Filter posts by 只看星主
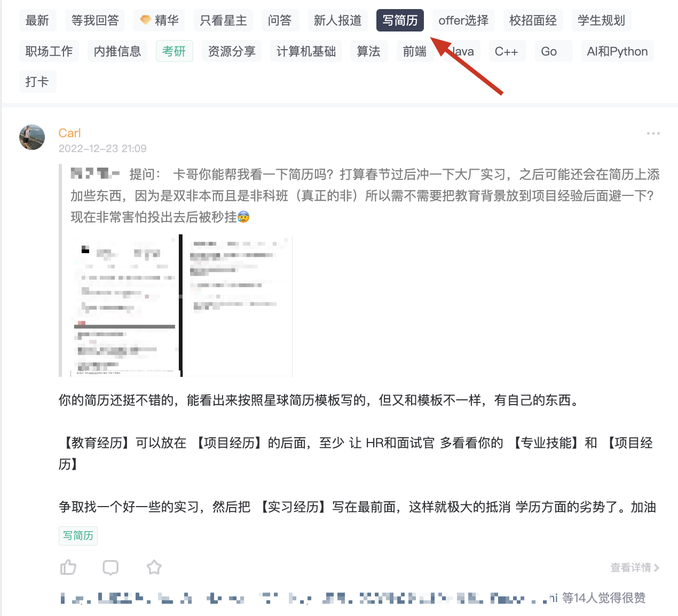The height and width of the screenshot is (616, 678). (x=223, y=20)
